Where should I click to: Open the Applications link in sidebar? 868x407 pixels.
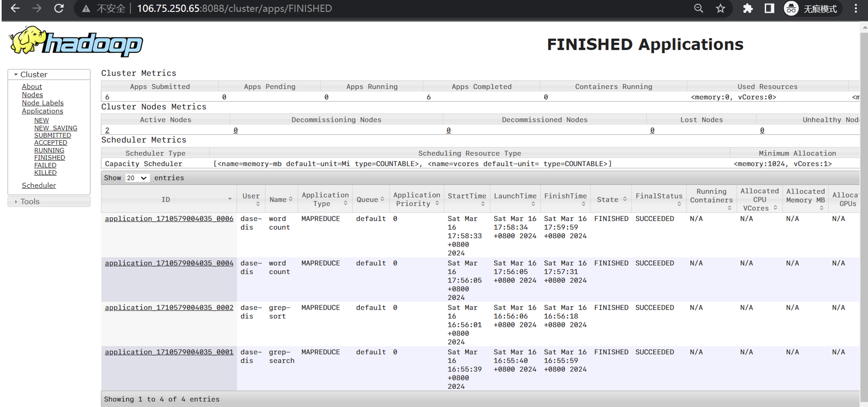[43, 111]
